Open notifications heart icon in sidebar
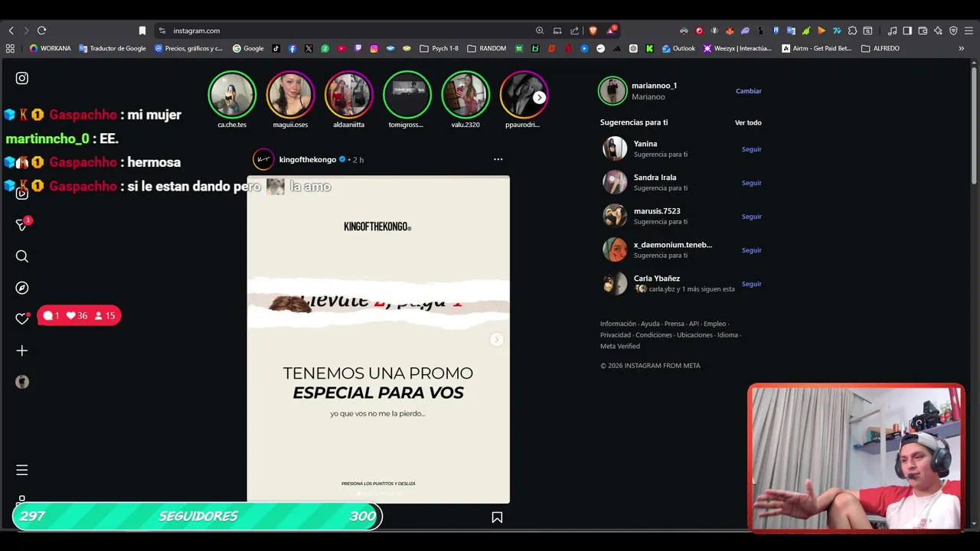The width and height of the screenshot is (980, 551). 22,318
